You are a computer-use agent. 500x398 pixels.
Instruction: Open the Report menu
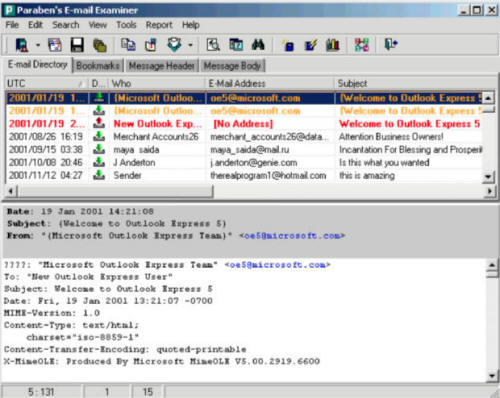159,25
